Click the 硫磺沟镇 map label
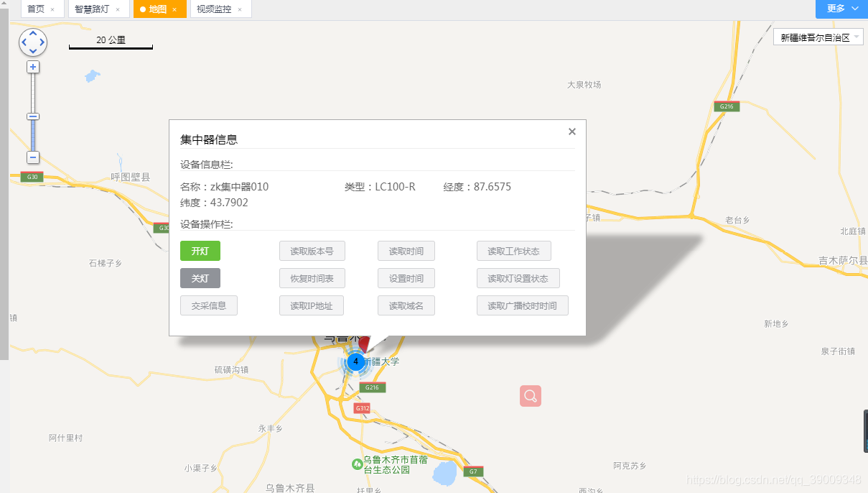This screenshot has height=493, width=868. [x=231, y=369]
